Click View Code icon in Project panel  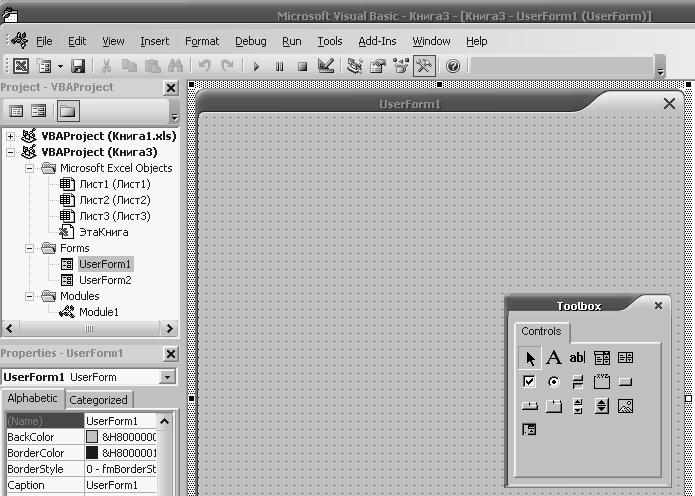pyautogui.click(x=16, y=111)
